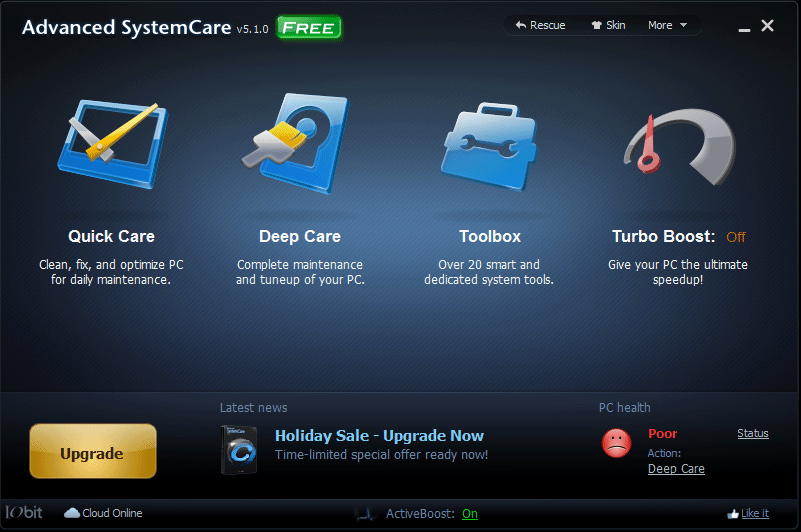
Task: Click the SystemCare product box thumbnail
Action: [x=239, y=450]
